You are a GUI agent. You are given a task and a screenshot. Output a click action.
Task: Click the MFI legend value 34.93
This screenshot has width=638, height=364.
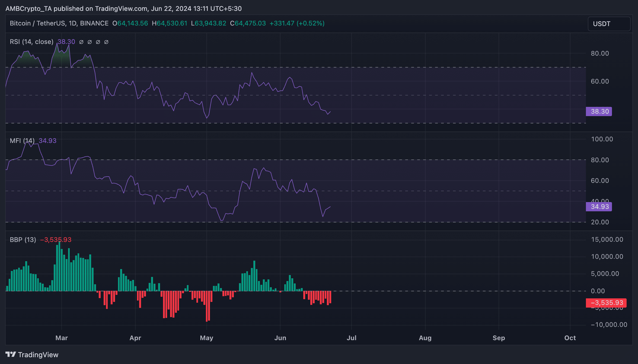(47, 141)
